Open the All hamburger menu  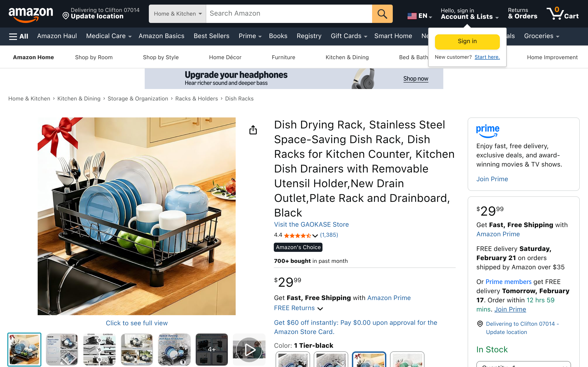point(18,36)
